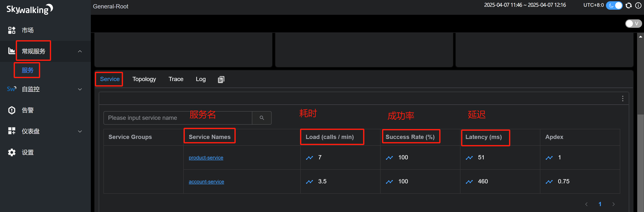
Task: Click page number 1
Action: click(600, 204)
